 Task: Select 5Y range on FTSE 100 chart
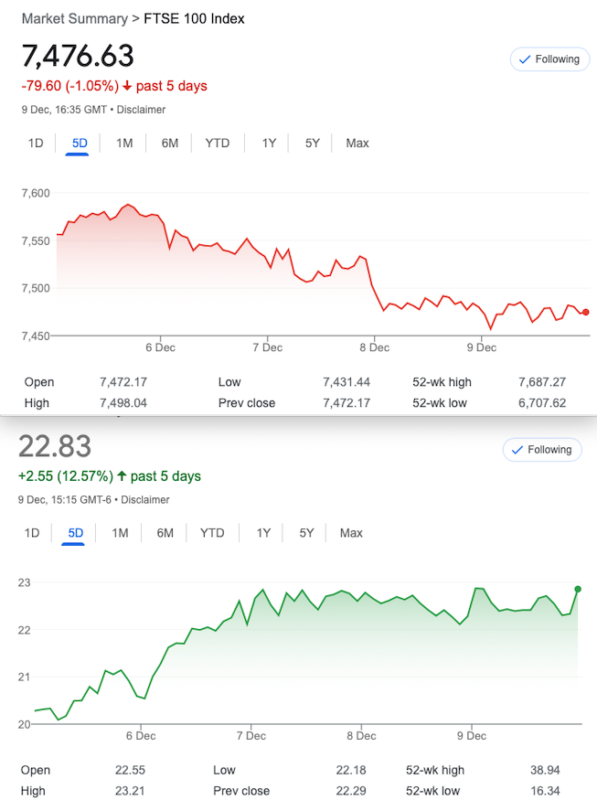[312, 143]
